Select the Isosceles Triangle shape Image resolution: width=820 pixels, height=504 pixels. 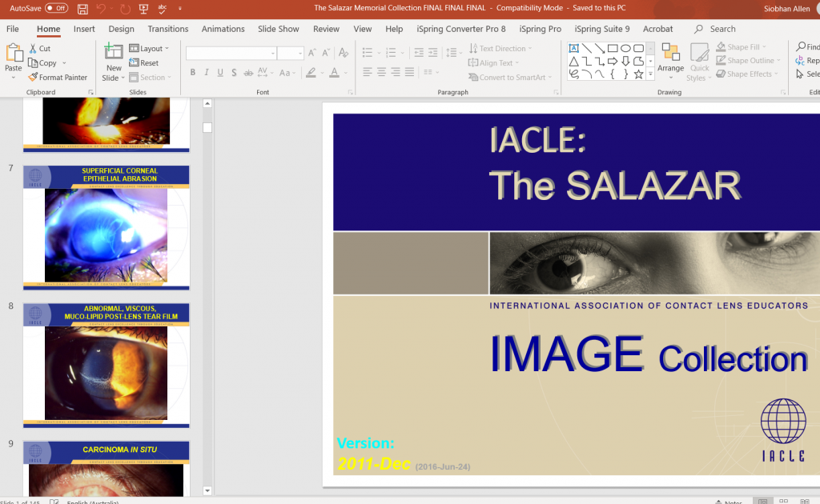(573, 62)
